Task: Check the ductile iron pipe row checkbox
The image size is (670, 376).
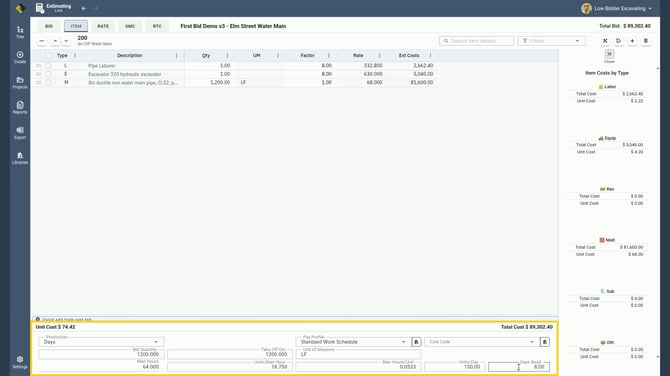Action: click(48, 82)
